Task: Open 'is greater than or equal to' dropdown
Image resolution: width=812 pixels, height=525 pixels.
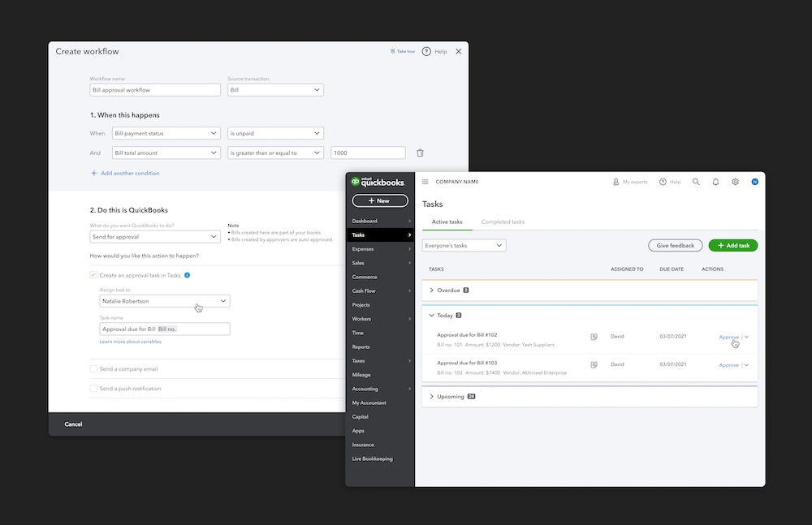Action: point(275,153)
